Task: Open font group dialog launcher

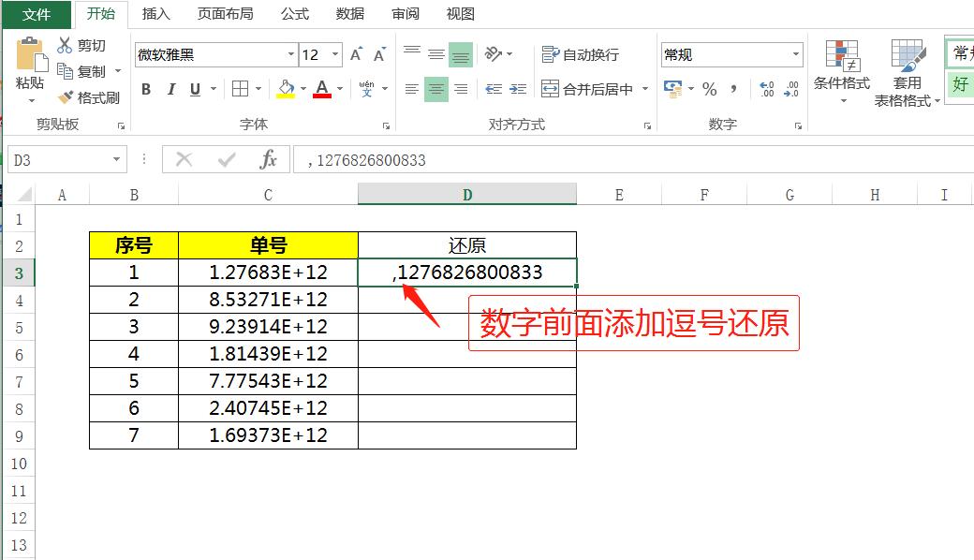Action: 387,126
